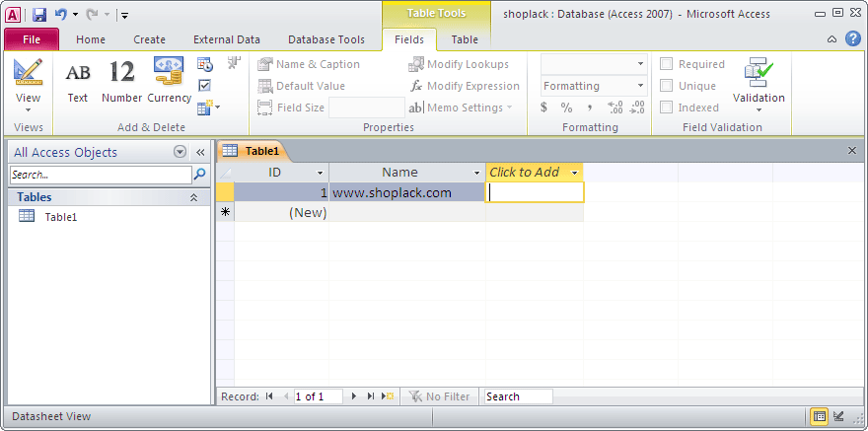Add a Currency field
Image resolution: width=868 pixels, height=431 pixels.
(x=169, y=81)
